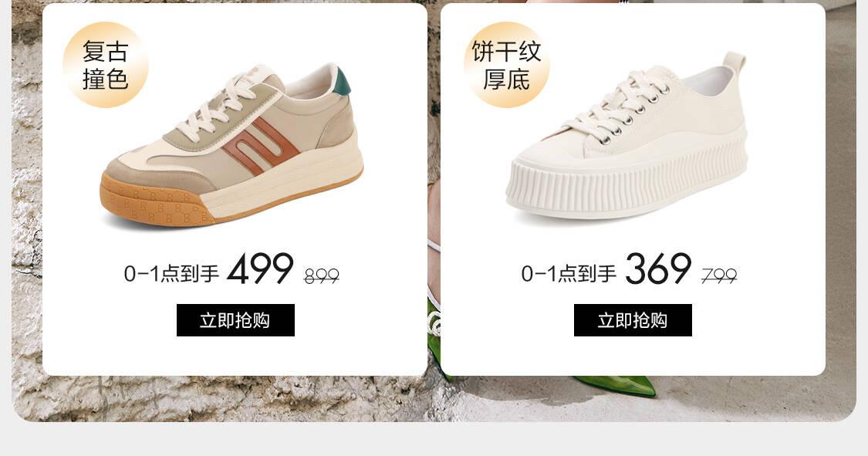The height and width of the screenshot is (456, 868).
Task: Click the stone wall background at left edge
Action: (x=26, y=221)
